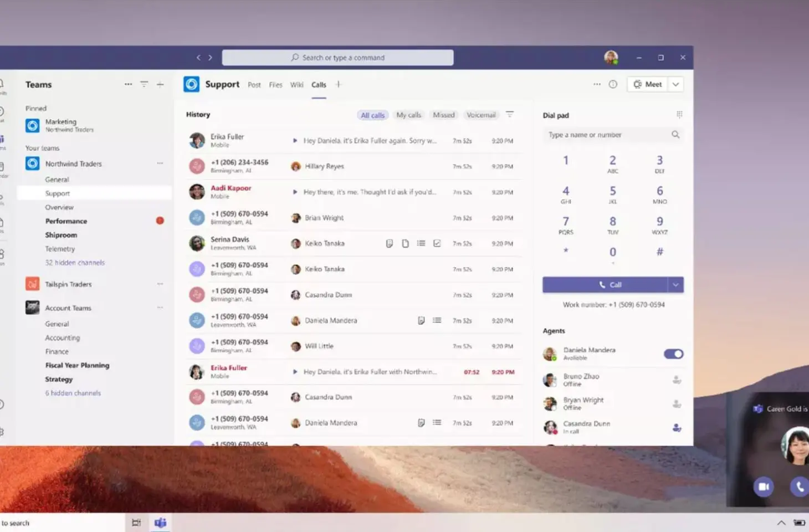Play Erika Fuller's first voicemail

(x=295, y=141)
